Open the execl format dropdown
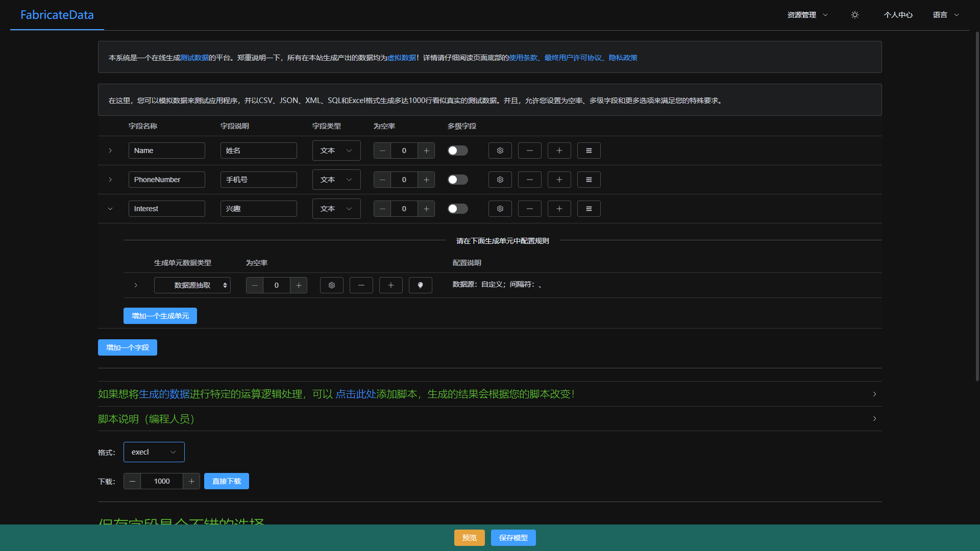Image resolution: width=980 pixels, height=551 pixels. (x=154, y=452)
